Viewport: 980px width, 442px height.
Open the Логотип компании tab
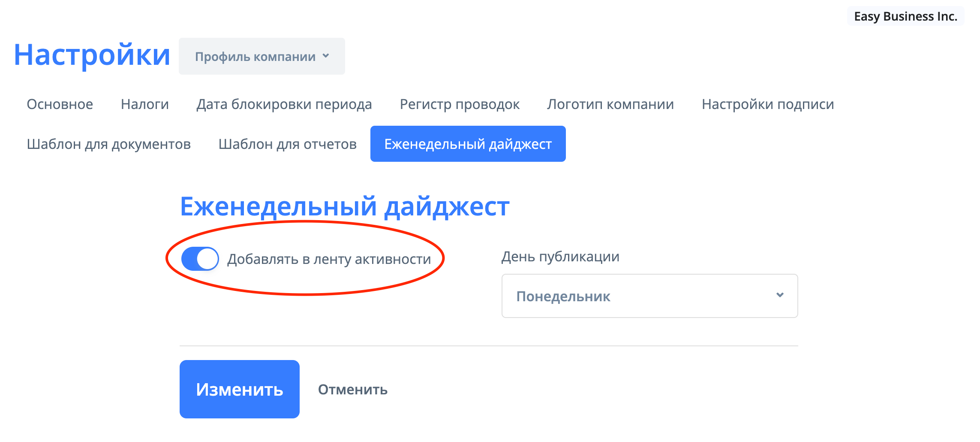click(610, 104)
